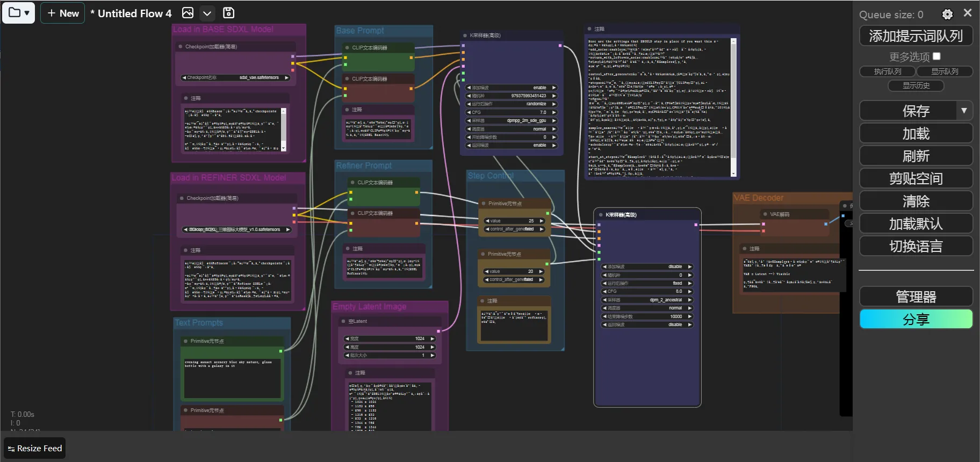Collapse the VAE解码 node via its dot

[x=765, y=214]
